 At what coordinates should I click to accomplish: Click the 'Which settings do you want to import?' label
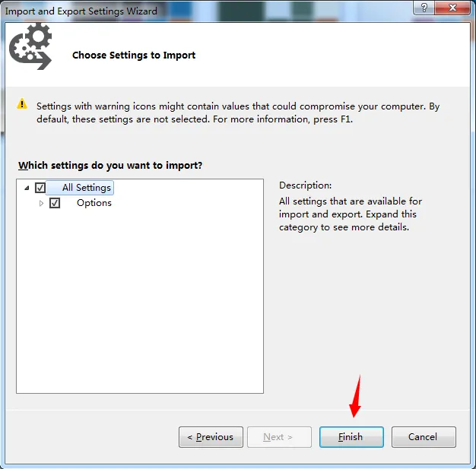tap(110, 166)
